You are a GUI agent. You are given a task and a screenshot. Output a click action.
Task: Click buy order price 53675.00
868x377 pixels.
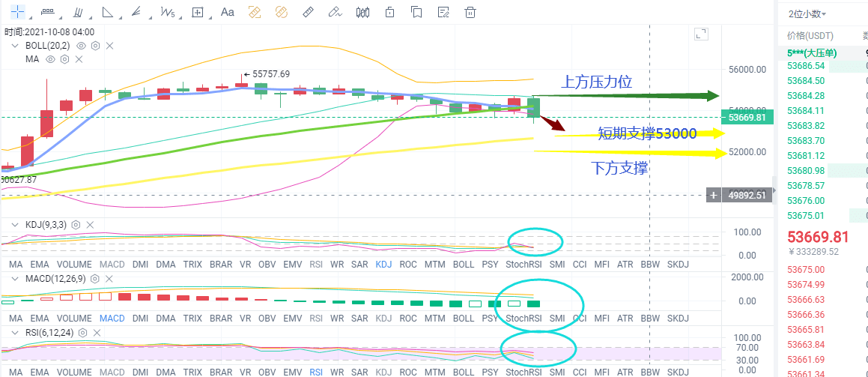[806, 270]
